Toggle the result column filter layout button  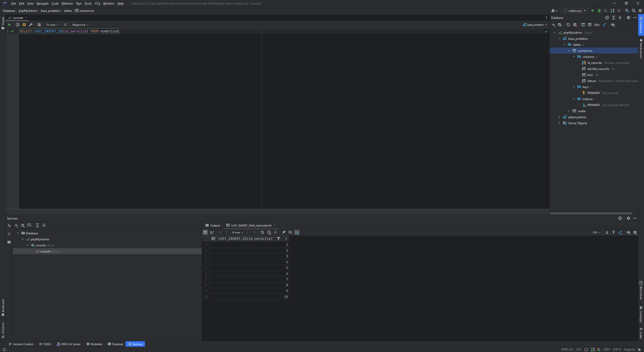click(297, 232)
